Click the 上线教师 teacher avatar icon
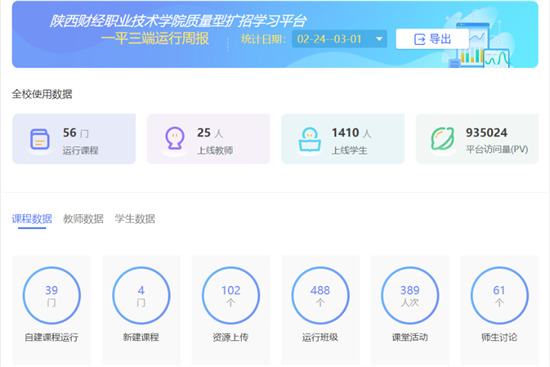550x367 pixels. (x=175, y=138)
